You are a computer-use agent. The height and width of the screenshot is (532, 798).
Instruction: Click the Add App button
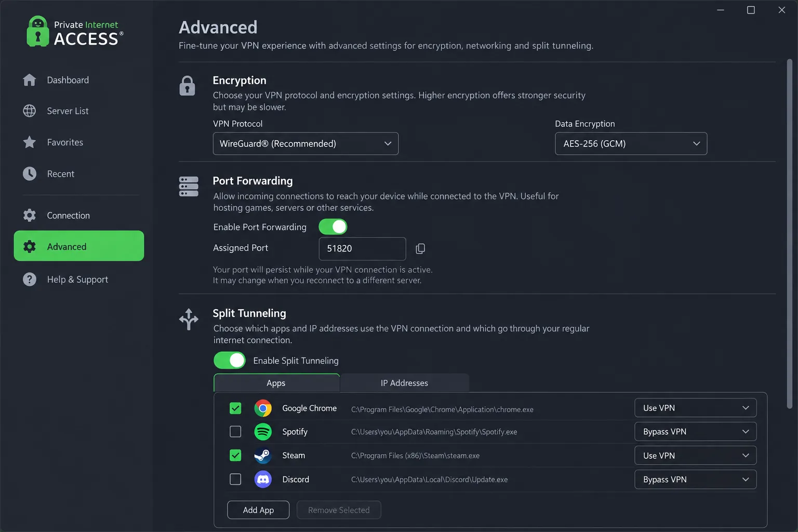[258, 510]
